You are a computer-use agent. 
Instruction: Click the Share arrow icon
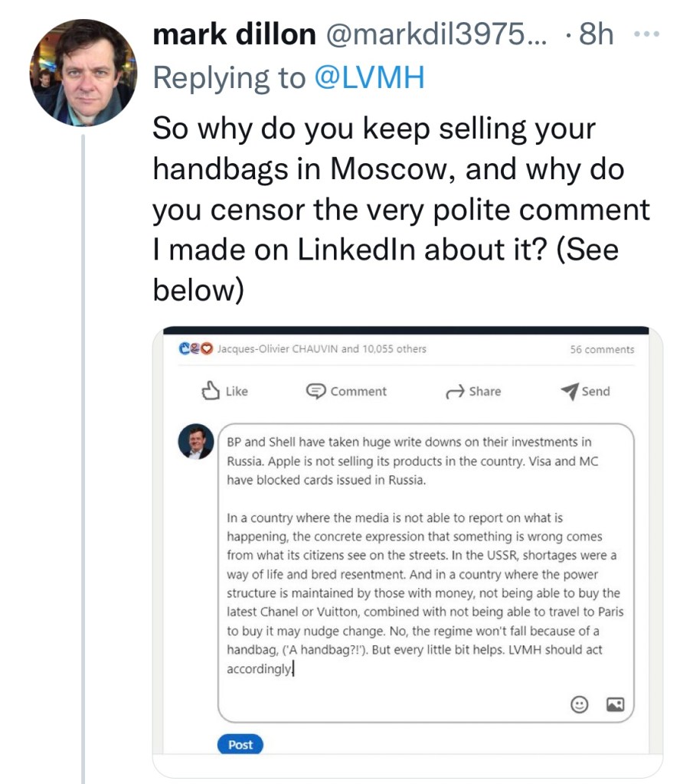click(455, 392)
